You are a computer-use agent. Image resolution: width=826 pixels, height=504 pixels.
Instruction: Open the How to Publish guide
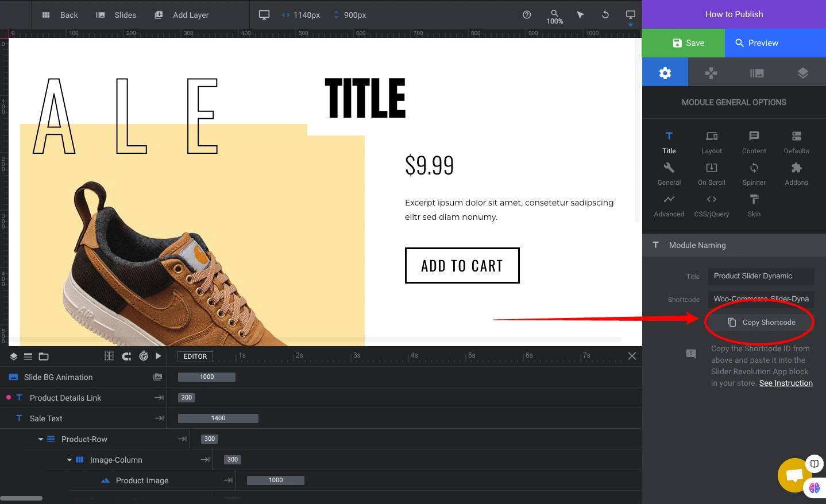734,14
